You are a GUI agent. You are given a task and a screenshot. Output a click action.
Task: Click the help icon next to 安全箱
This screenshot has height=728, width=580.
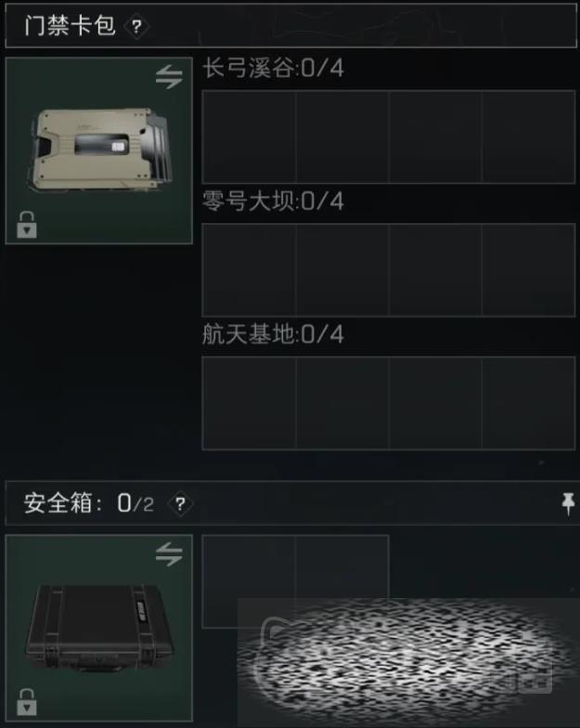coord(180,504)
